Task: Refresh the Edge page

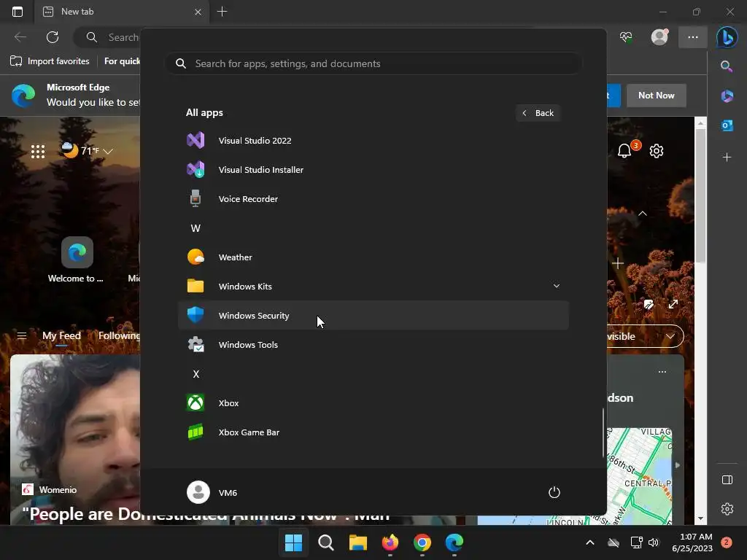Action: 53,37
